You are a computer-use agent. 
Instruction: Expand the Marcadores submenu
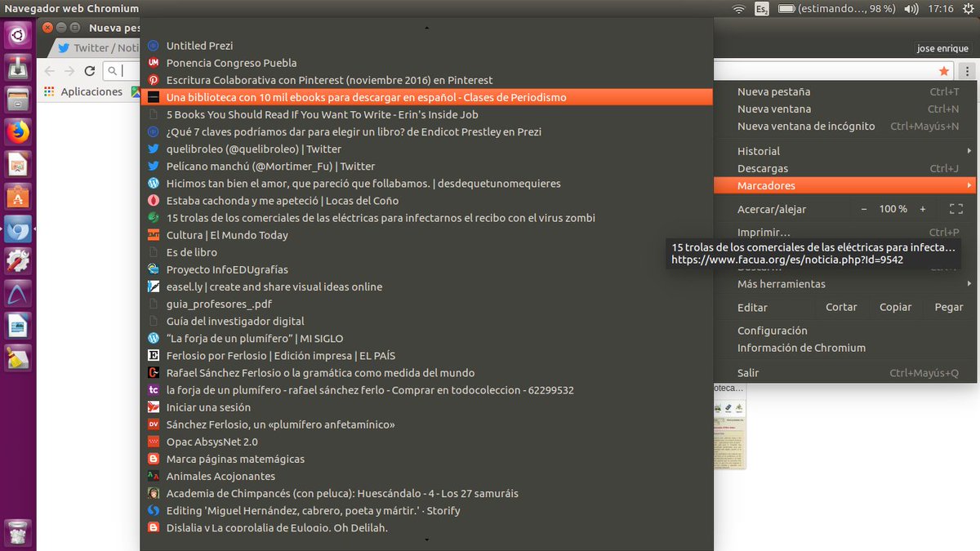coord(844,185)
